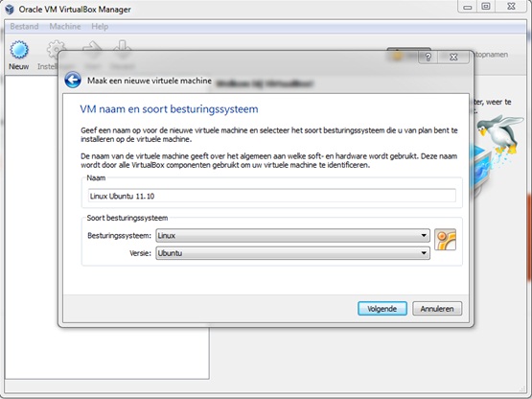The width and height of the screenshot is (532, 399).
Task: Go back with the wizard's blue arrow
Action: click(73, 81)
